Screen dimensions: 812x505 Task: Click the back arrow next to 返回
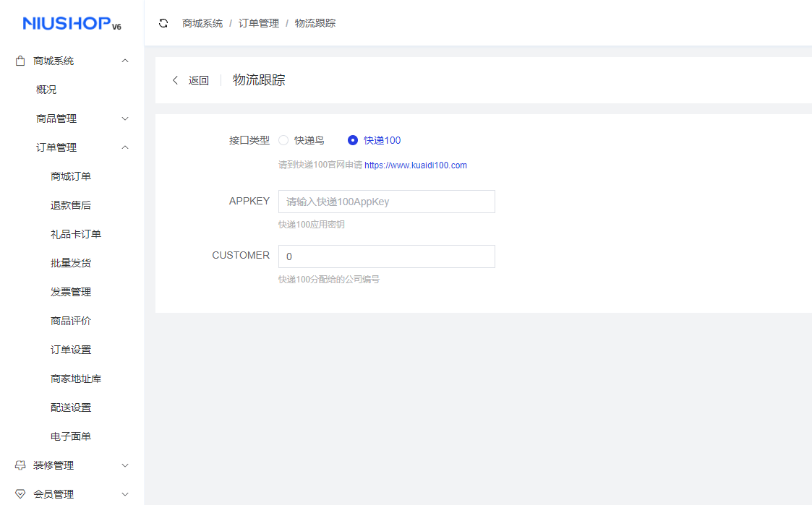pyautogui.click(x=176, y=80)
